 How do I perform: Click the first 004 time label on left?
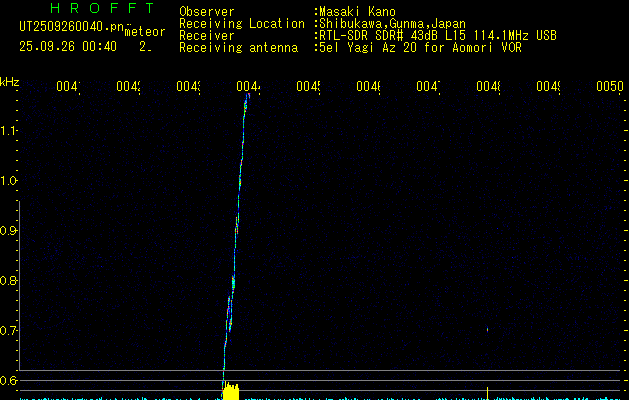67,87
